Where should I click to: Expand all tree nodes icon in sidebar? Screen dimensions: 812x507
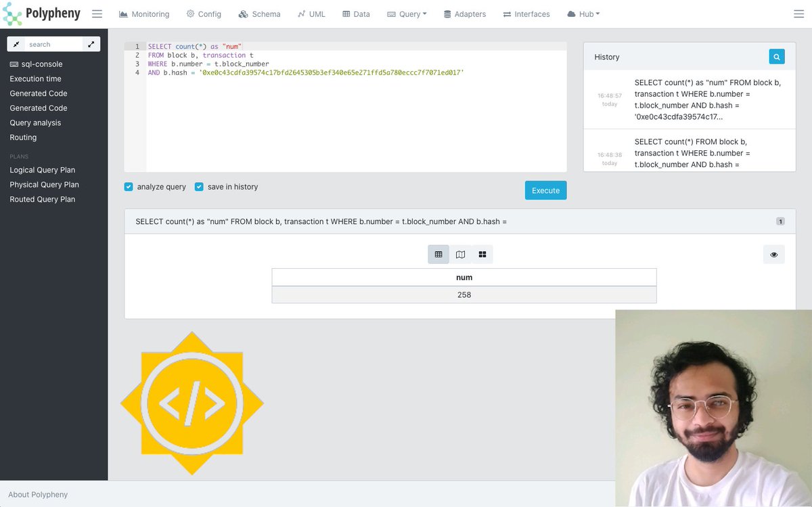pyautogui.click(x=91, y=44)
